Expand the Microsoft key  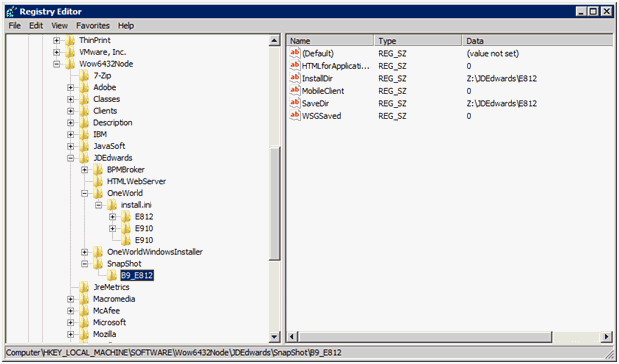point(71,323)
